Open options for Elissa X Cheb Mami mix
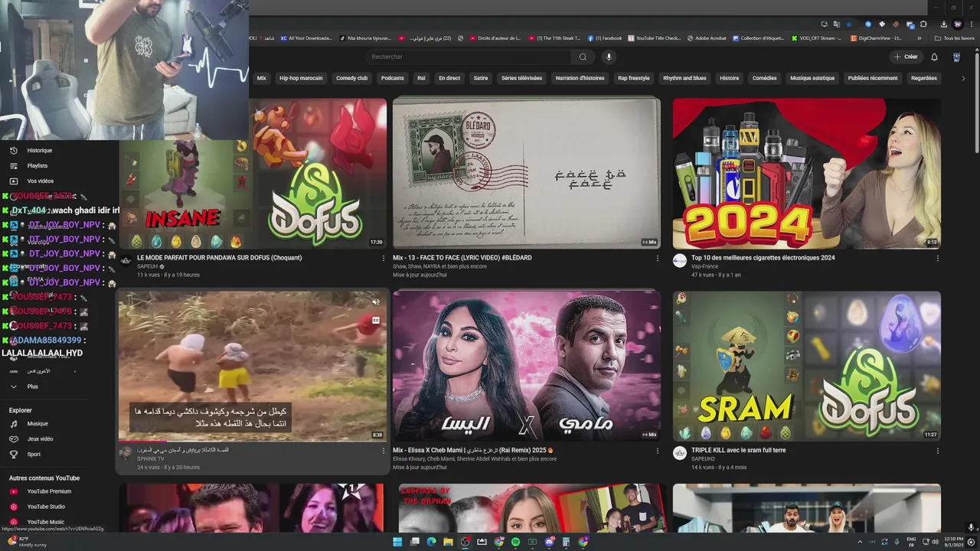This screenshot has width=980, height=551. coord(657,451)
